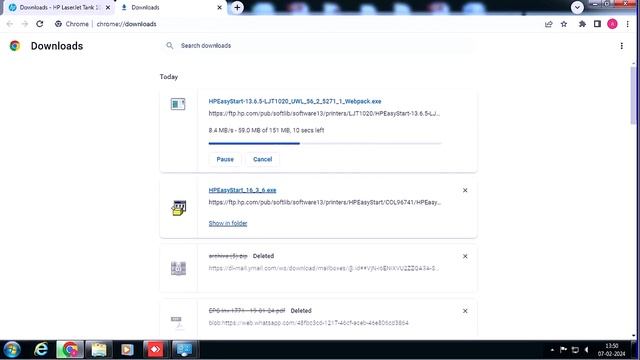This screenshot has height=360, width=640.
Task: Open the side panel icon
Action: tap(597, 24)
